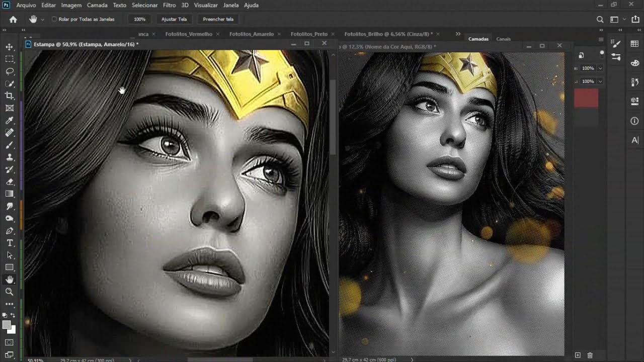The width and height of the screenshot is (644, 362).
Task: Expand the layer fill 100% dropdown
Action: 600,81
